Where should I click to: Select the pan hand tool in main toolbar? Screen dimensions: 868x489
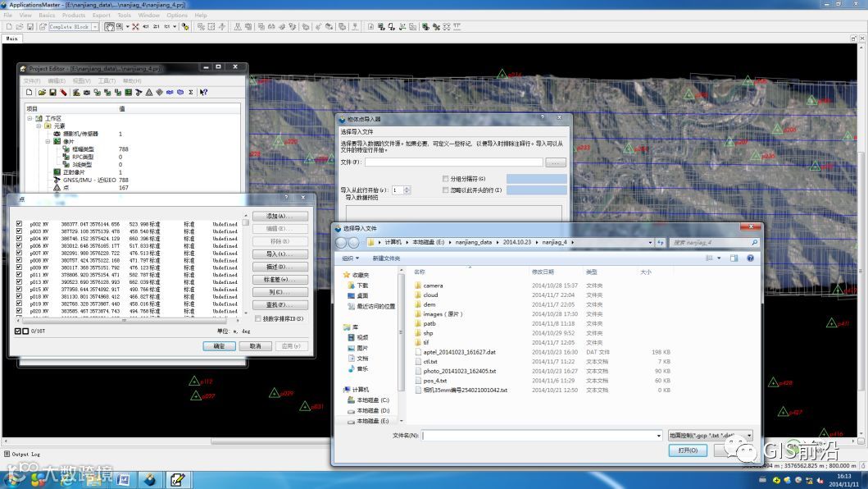tap(110, 26)
